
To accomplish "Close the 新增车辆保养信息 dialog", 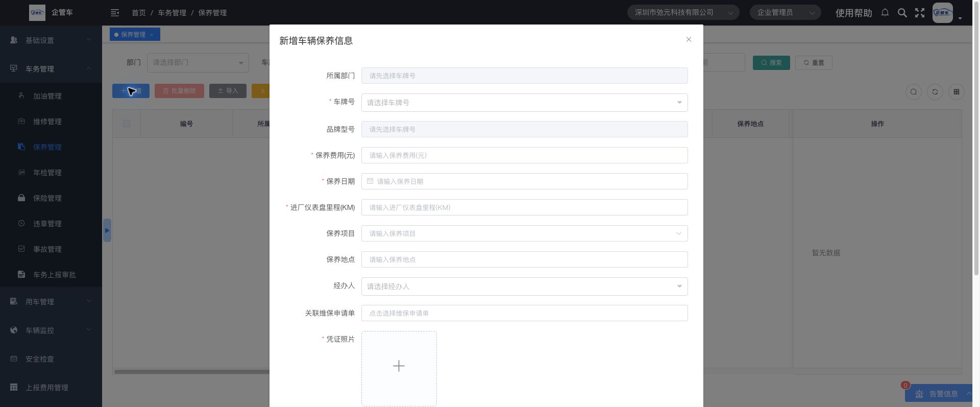I will point(689,39).
